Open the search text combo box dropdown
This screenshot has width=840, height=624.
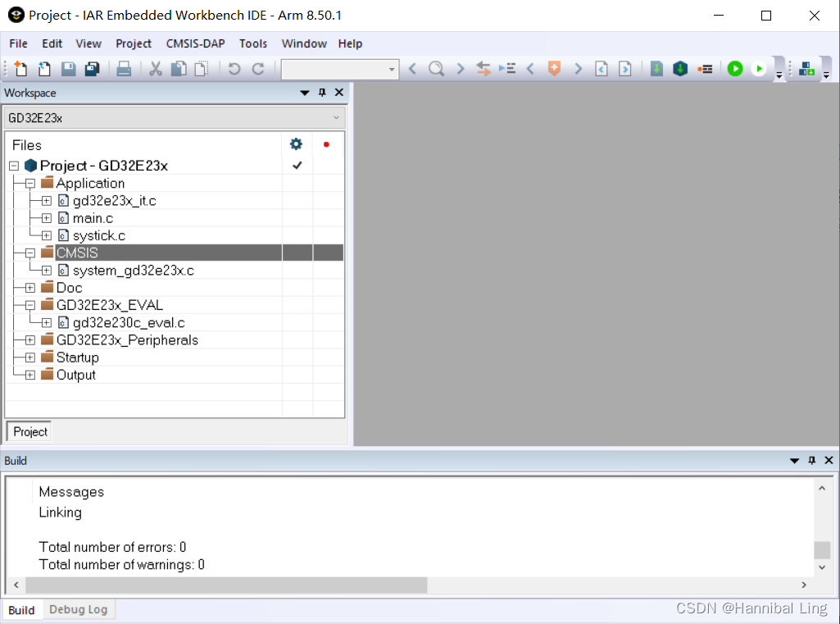pyautogui.click(x=392, y=69)
